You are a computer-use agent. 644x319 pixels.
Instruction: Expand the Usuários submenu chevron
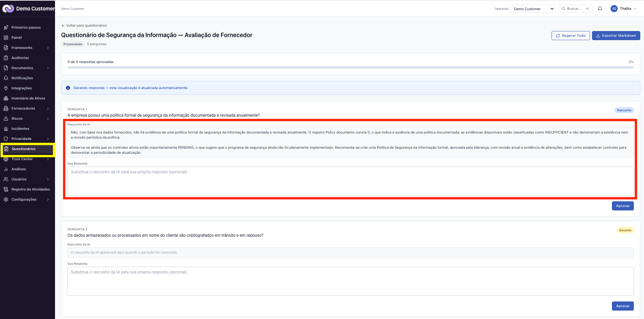tap(48, 179)
